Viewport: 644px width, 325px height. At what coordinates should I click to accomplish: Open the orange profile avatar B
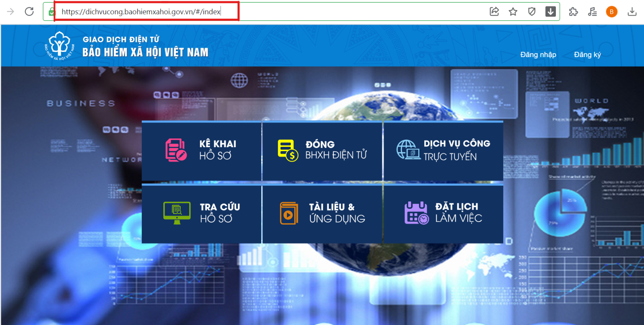click(611, 12)
